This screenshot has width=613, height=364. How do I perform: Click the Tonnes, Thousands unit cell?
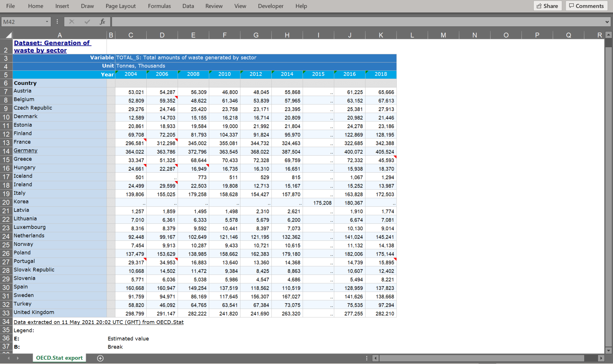click(x=256, y=66)
